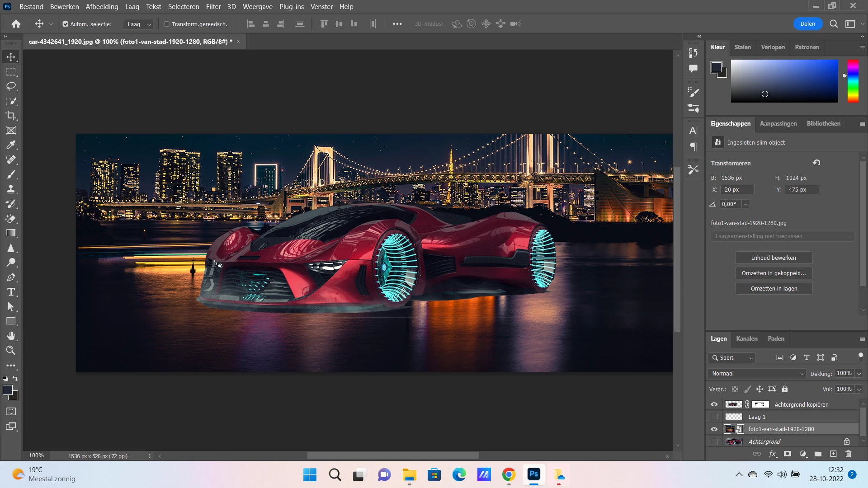Select the Hand tool

[x=11, y=336]
